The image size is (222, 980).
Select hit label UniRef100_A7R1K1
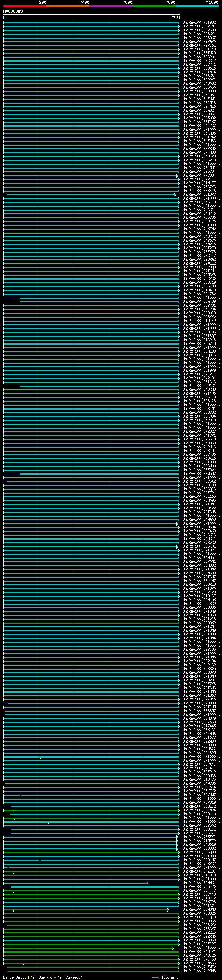tap(199, 386)
